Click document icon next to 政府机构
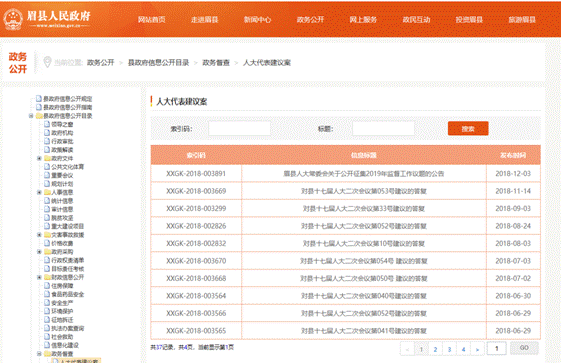561x363 pixels. pos(47,133)
